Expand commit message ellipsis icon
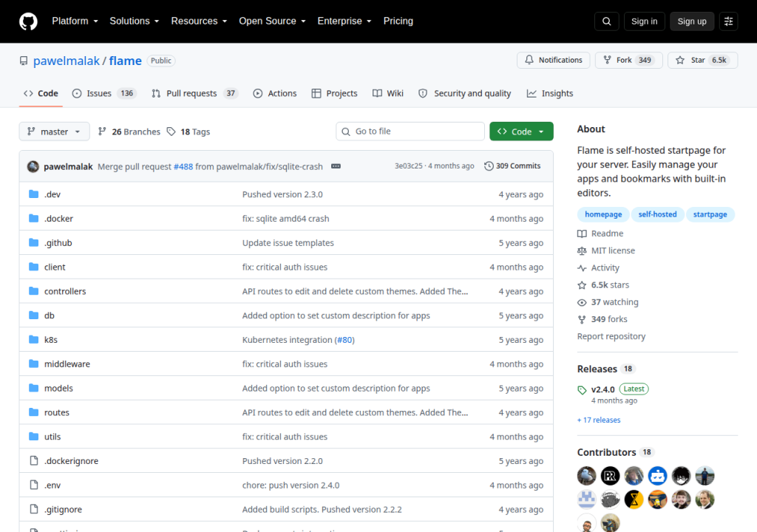757x532 pixels. click(336, 166)
